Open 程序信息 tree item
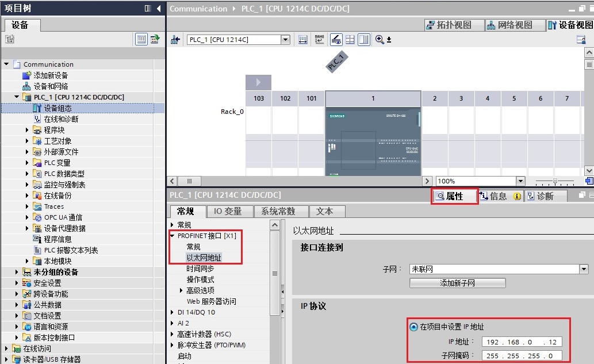The height and width of the screenshot is (364, 594). (58, 239)
